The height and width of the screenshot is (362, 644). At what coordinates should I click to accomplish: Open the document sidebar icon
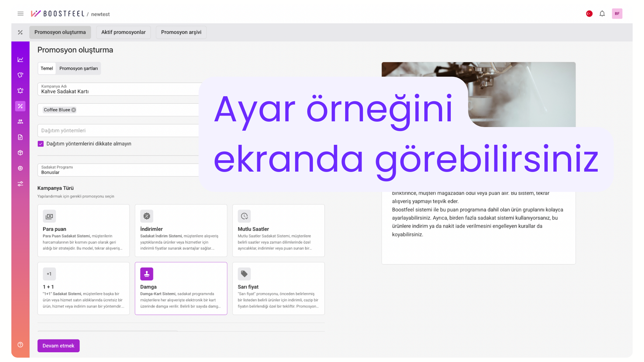tap(20, 137)
